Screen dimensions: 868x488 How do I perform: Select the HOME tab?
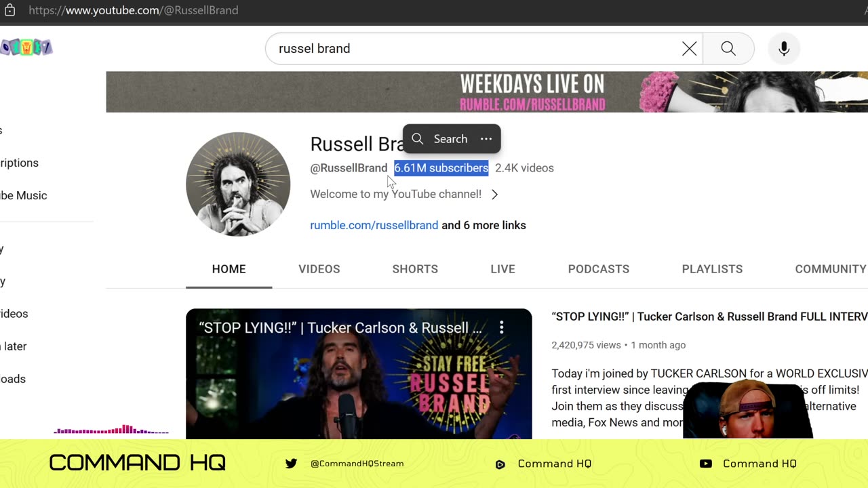(x=229, y=269)
